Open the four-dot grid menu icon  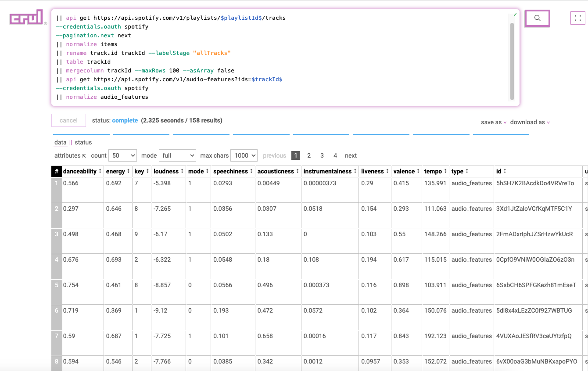[578, 18]
